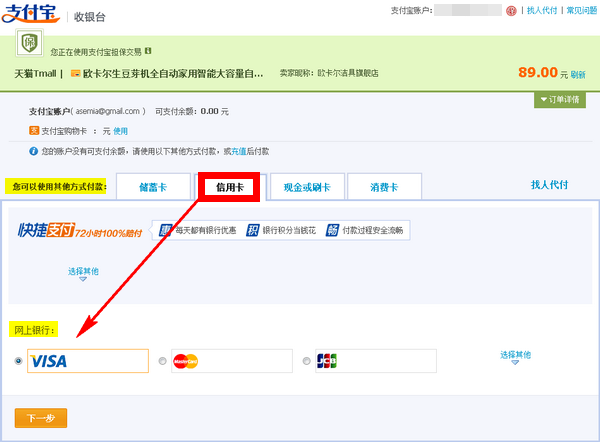Click the small info icon after 担保交易

click(148, 51)
